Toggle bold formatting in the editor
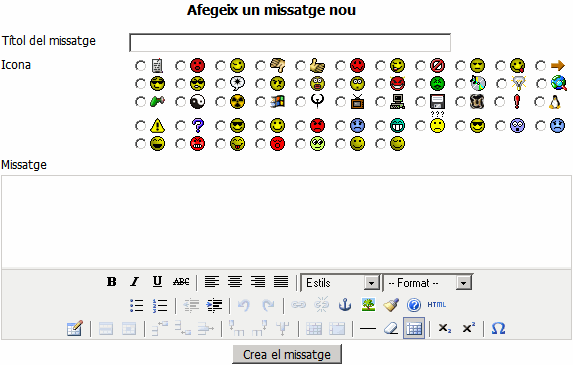Screen dimensions: 573x365 (111, 282)
